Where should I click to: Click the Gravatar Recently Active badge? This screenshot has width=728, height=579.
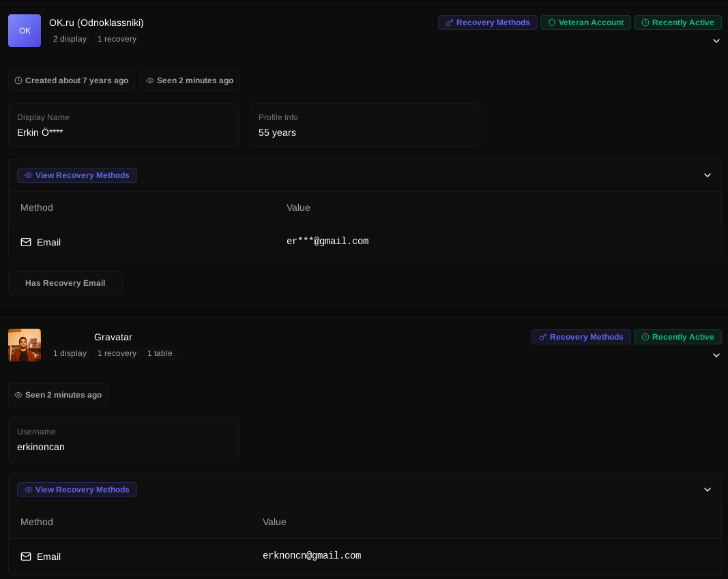click(678, 338)
